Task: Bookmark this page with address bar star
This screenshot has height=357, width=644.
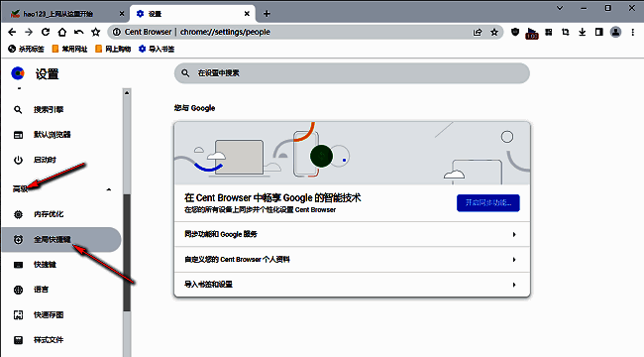Action: click(494, 32)
